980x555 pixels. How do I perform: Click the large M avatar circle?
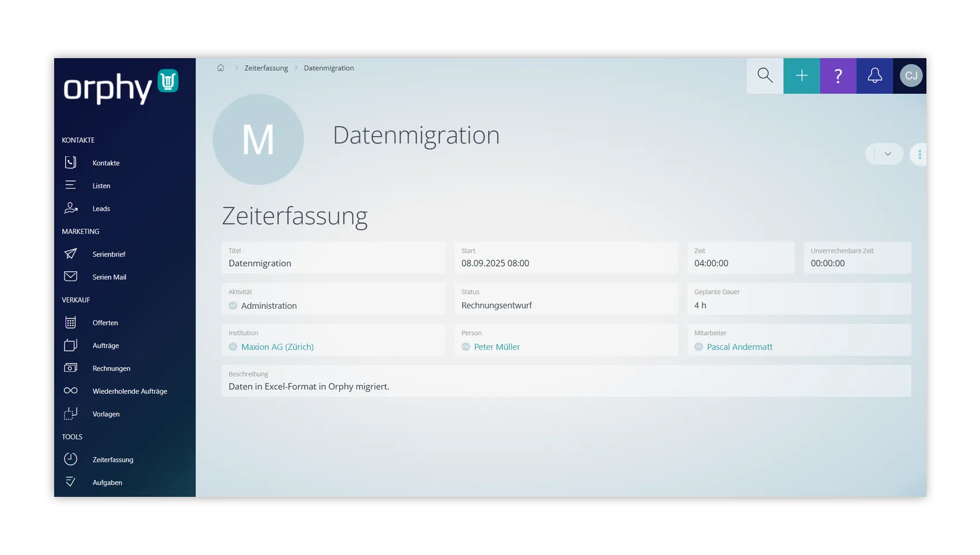tap(258, 139)
